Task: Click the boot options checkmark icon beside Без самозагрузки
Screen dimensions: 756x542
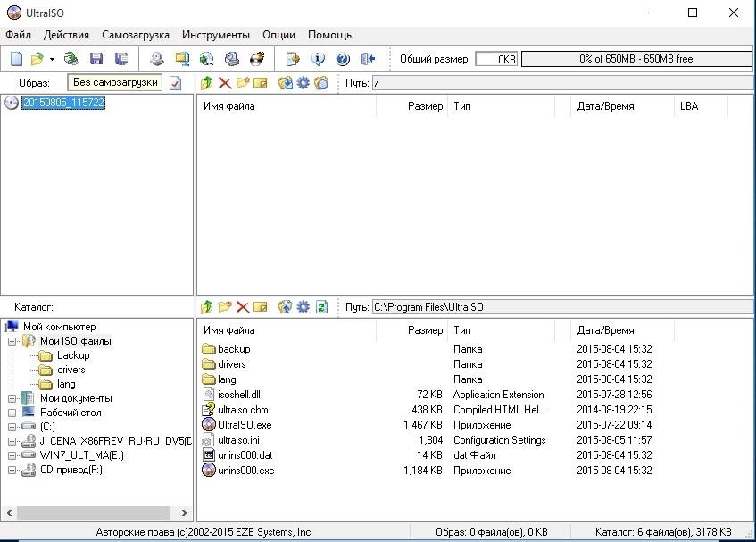Action: click(176, 83)
